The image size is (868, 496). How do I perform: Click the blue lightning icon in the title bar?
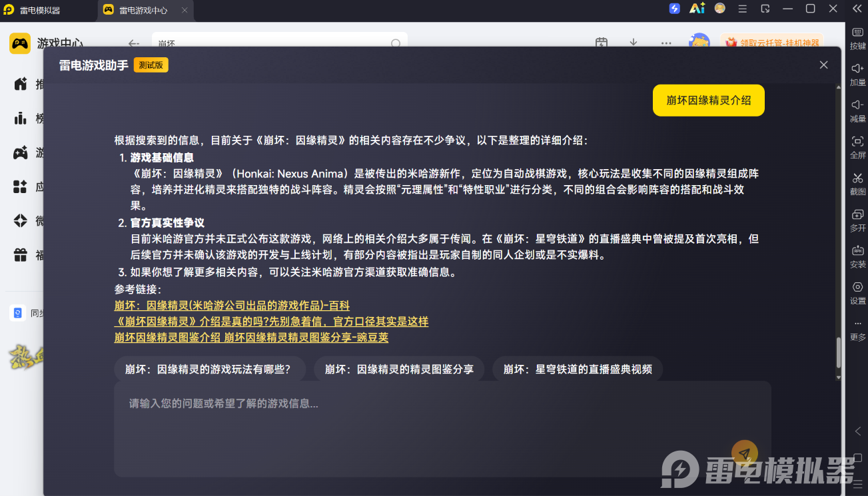click(x=675, y=9)
